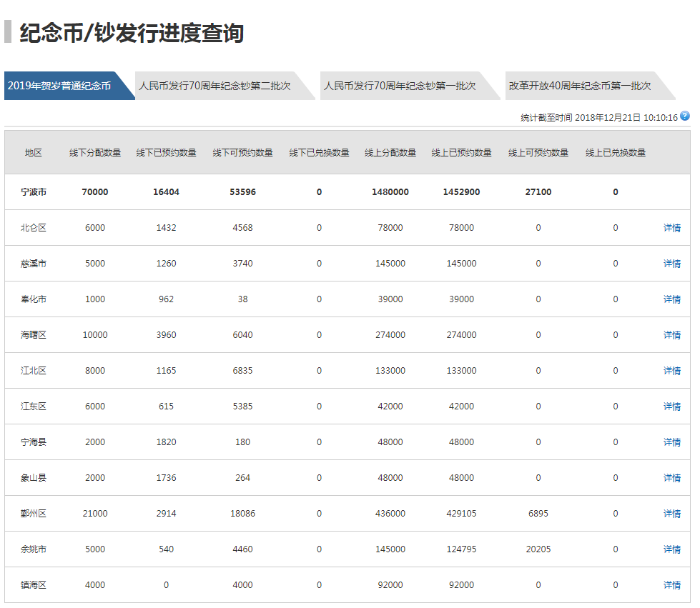Open 宁海县 详情 link
Image resolution: width=700 pixels, height=608 pixels.
(x=671, y=442)
